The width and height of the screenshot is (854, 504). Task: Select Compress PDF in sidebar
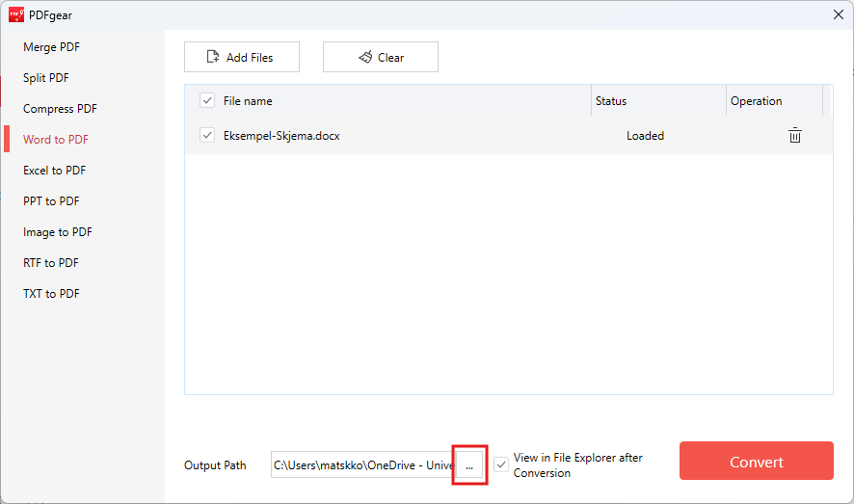60,108
